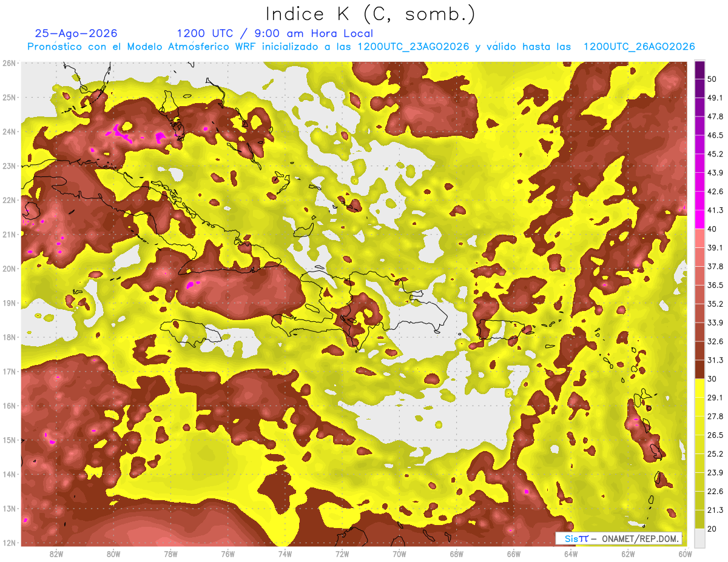Click the colorbar label "27.8"
The width and height of the screenshot is (728, 562).
(715, 416)
